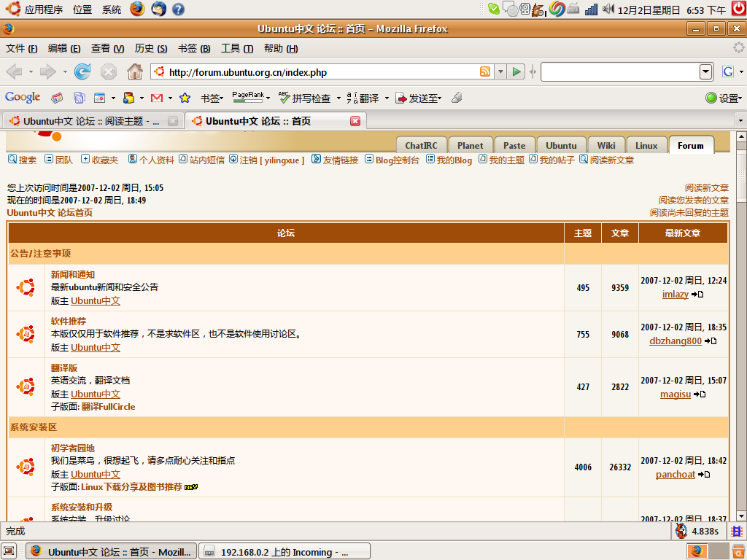Open the 初学者园地 forum link

click(x=73, y=448)
